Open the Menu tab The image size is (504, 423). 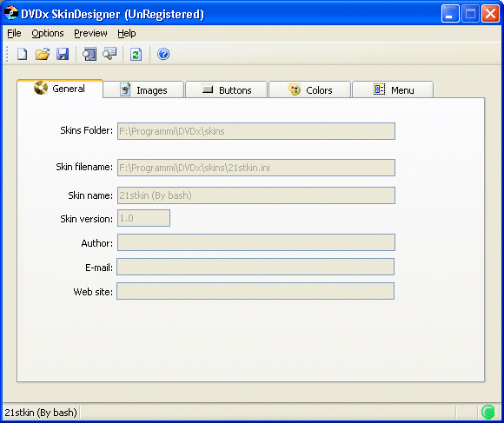coord(393,89)
